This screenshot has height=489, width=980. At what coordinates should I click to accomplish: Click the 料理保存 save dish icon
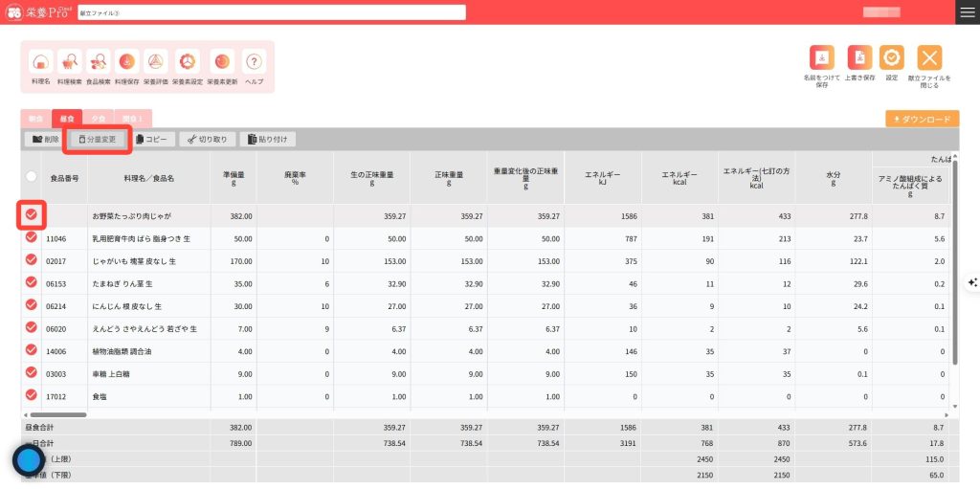tap(126, 62)
